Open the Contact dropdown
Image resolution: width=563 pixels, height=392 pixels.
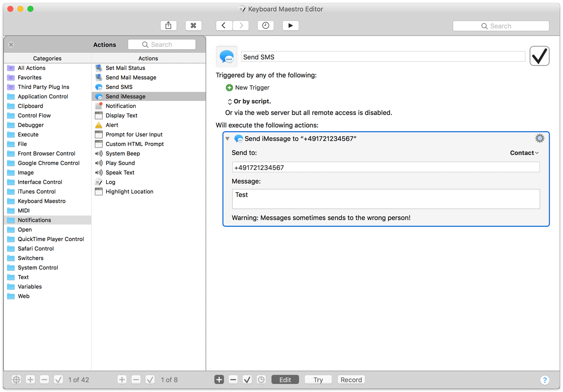click(x=524, y=153)
